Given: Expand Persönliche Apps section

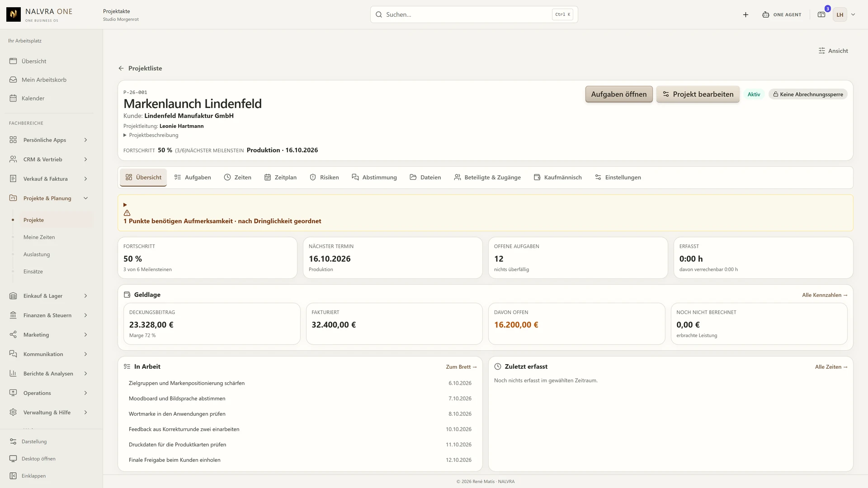Looking at the screenshot, I should click(x=48, y=140).
